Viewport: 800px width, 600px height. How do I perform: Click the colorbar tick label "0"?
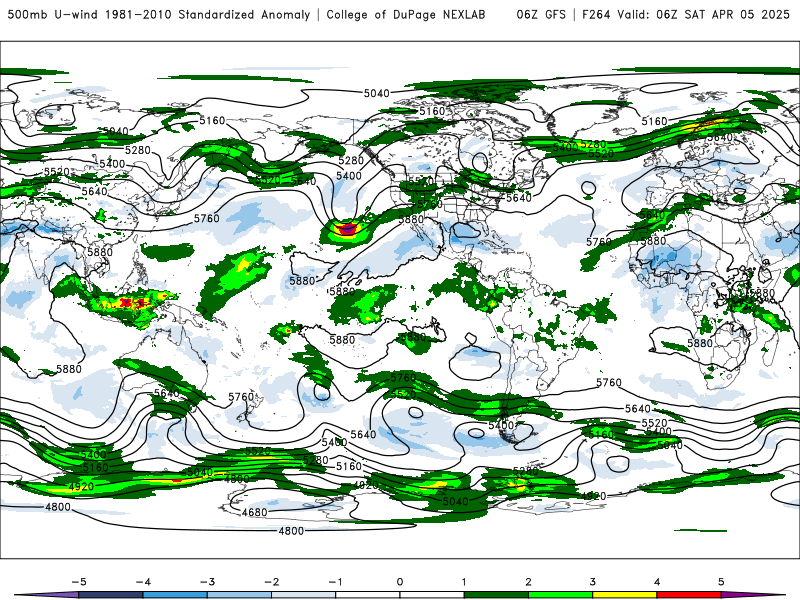[x=400, y=582]
